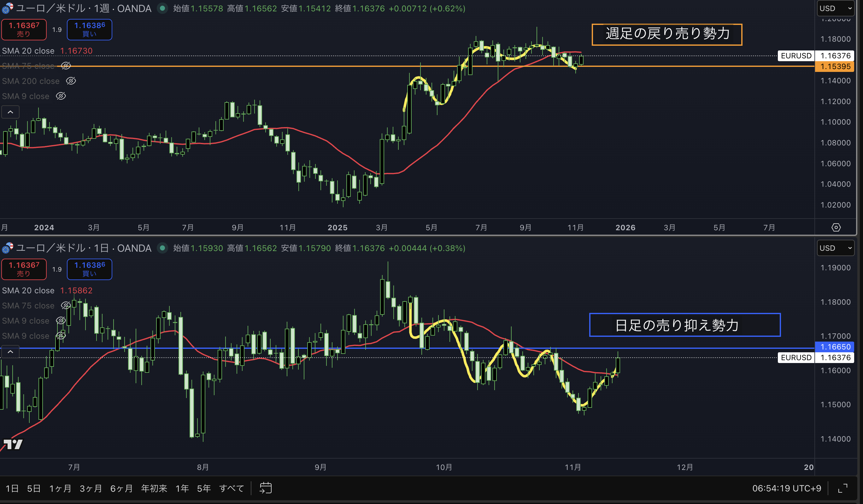Click green market status dot in daily chart
The image size is (863, 504).
pos(163,248)
